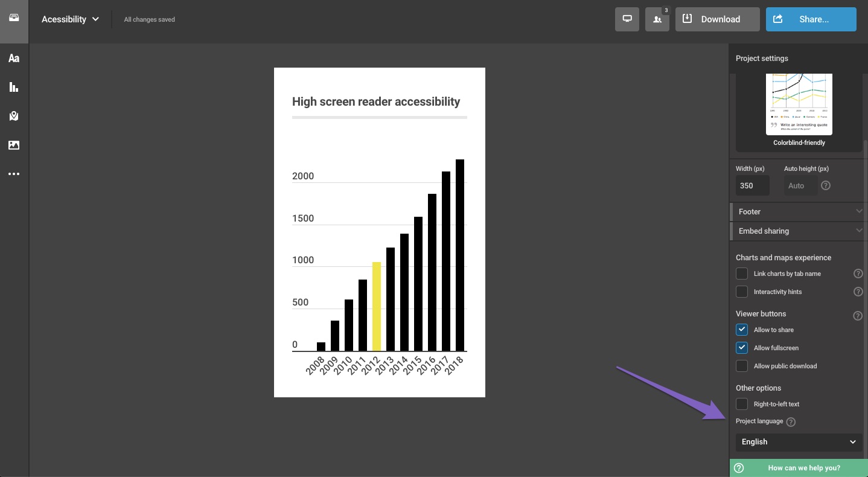Click the desktop preview monitor icon
Screen dimensions: 868x477
pos(627,19)
